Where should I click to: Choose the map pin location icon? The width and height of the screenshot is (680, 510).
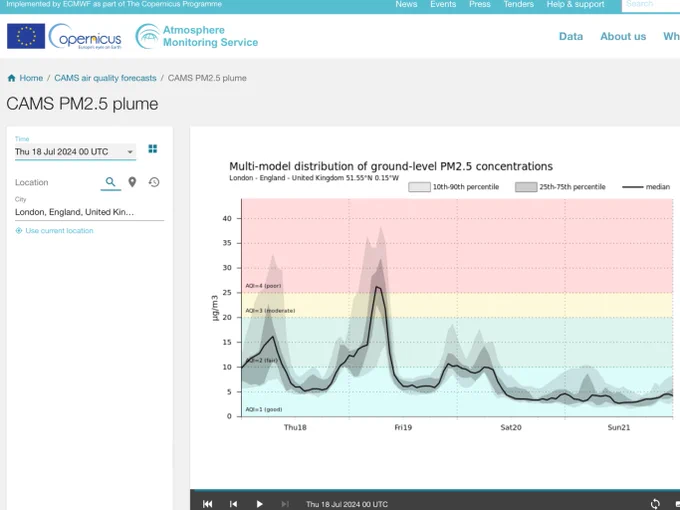tap(132, 182)
